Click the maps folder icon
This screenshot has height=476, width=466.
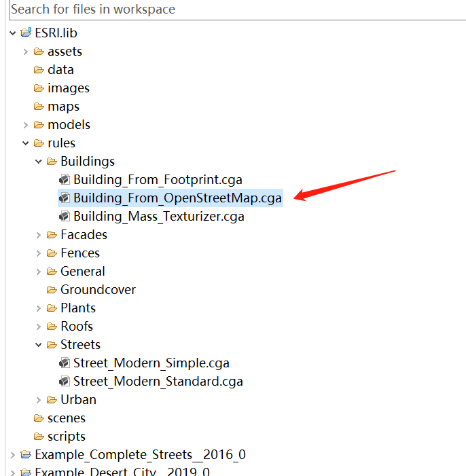(x=39, y=106)
